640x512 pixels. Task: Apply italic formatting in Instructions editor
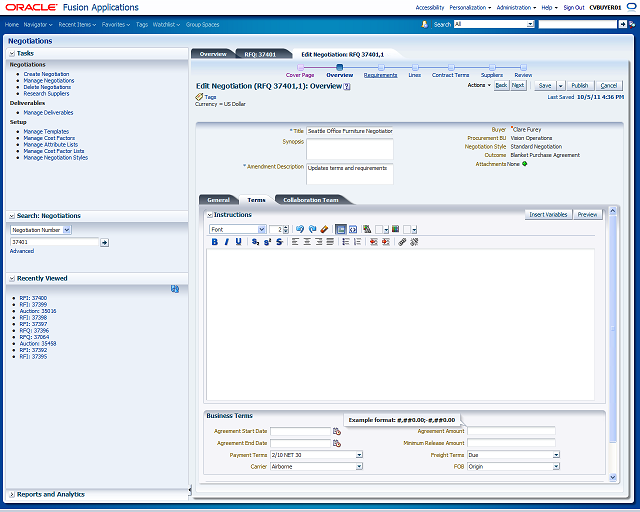227,242
